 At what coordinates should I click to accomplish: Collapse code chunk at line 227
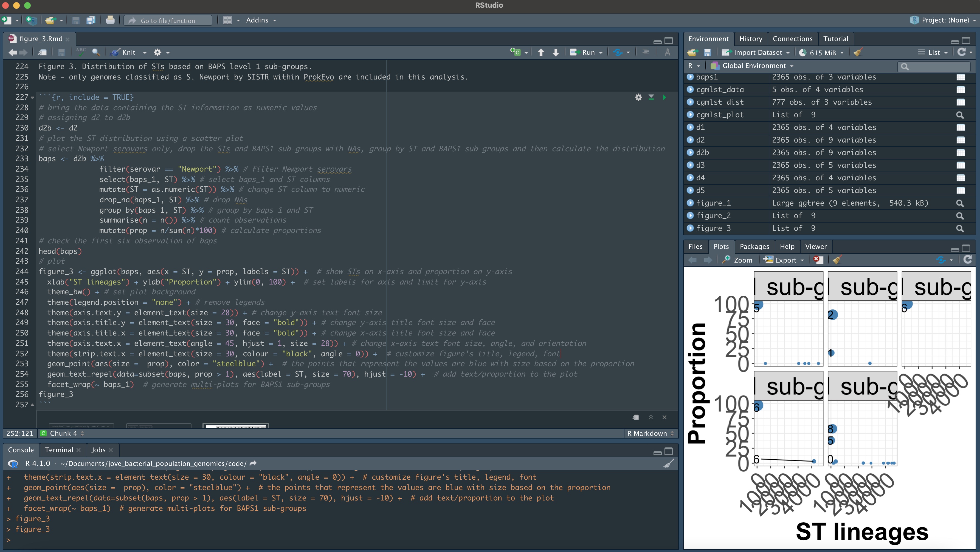(32, 98)
